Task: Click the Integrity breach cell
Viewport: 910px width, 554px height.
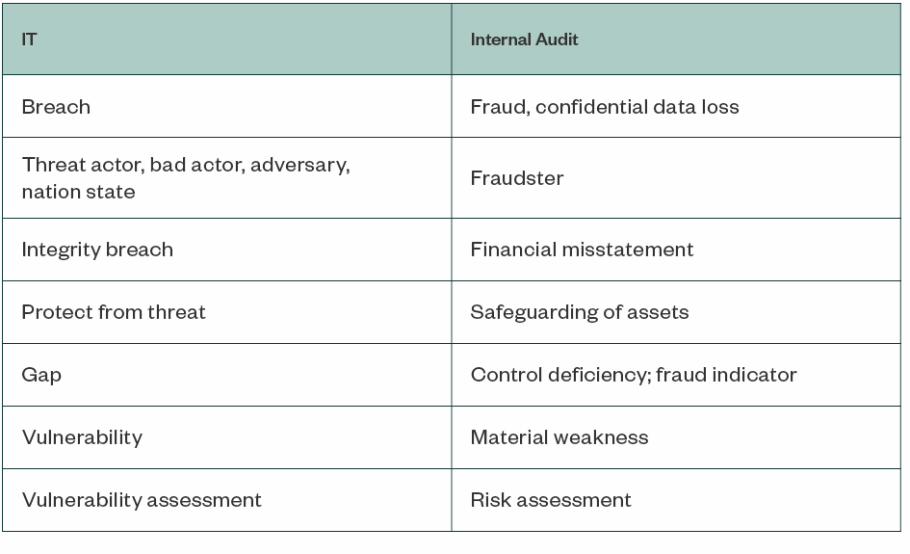Action: [x=97, y=249]
